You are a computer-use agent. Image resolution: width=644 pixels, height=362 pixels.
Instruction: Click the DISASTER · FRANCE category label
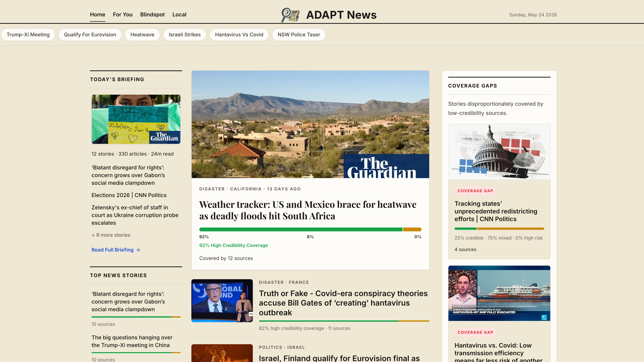[284, 282]
